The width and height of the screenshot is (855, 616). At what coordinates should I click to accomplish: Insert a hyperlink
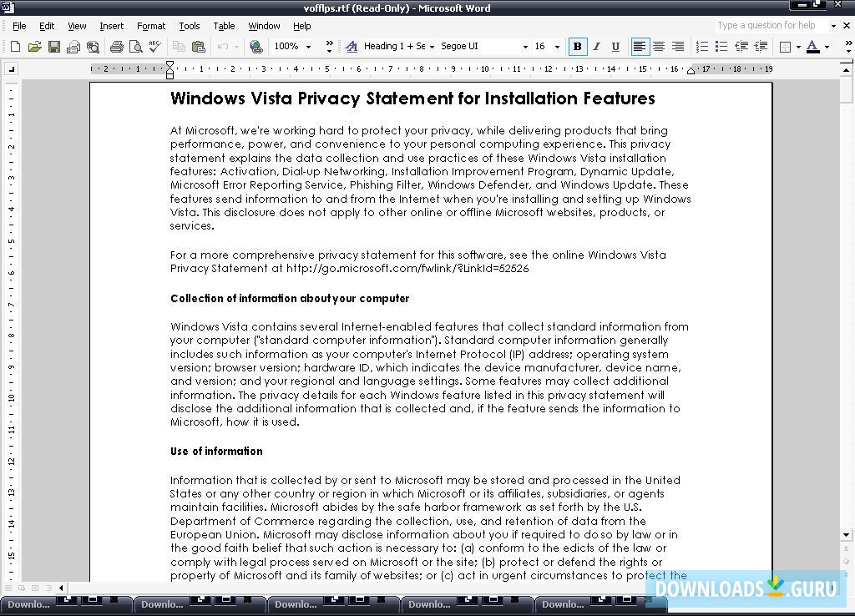(x=255, y=46)
